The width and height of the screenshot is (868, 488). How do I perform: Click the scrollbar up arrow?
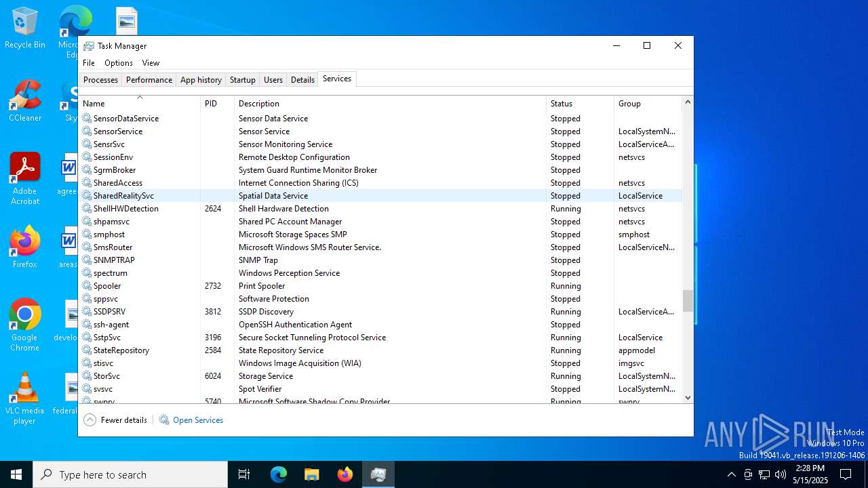(688, 102)
